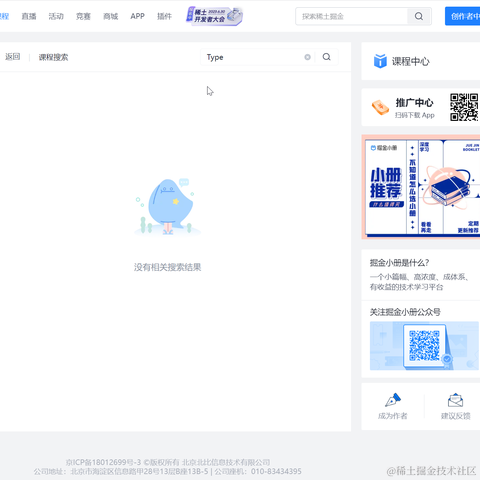This screenshot has height=480, width=480.
Task: Clear the course search text with the x icon
Action: click(307, 57)
